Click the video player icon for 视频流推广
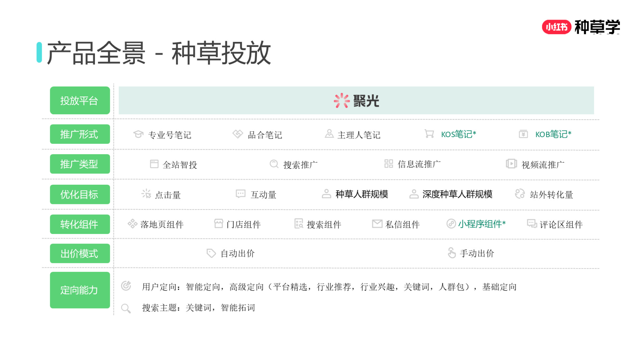 coord(512,164)
